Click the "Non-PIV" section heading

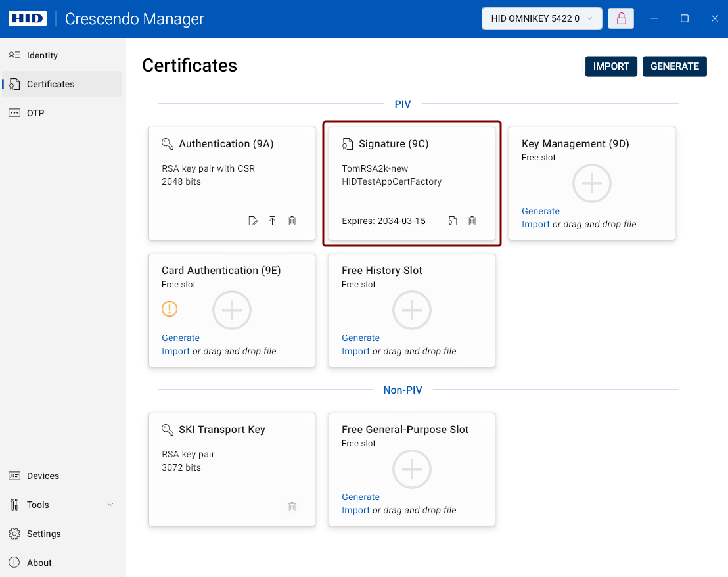[403, 390]
